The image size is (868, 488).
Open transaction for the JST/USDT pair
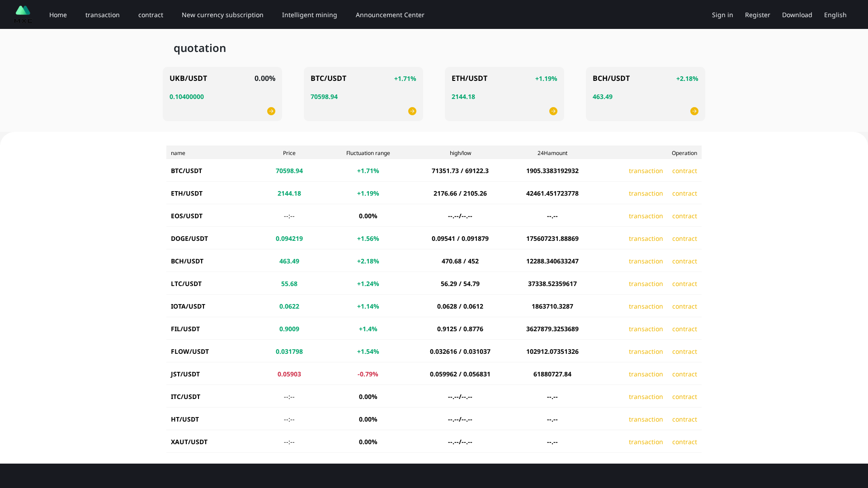point(646,374)
